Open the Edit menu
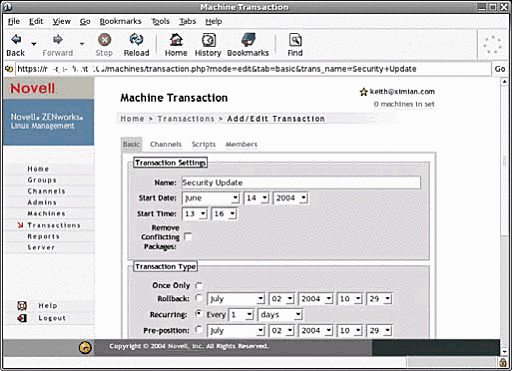The height and width of the screenshot is (371, 512). click(36, 21)
